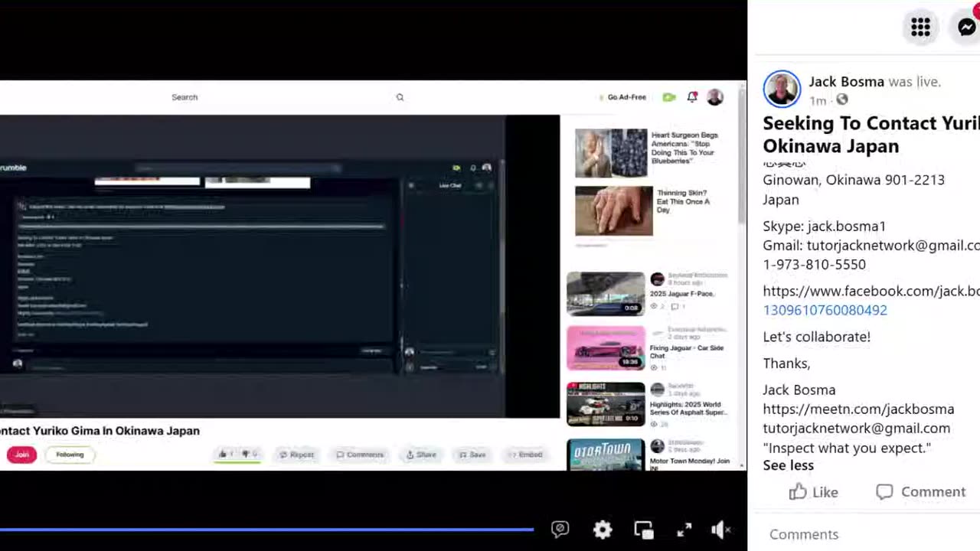Open the 1309610760080492 Facebook link
This screenshot has width=980, height=551.
(825, 310)
